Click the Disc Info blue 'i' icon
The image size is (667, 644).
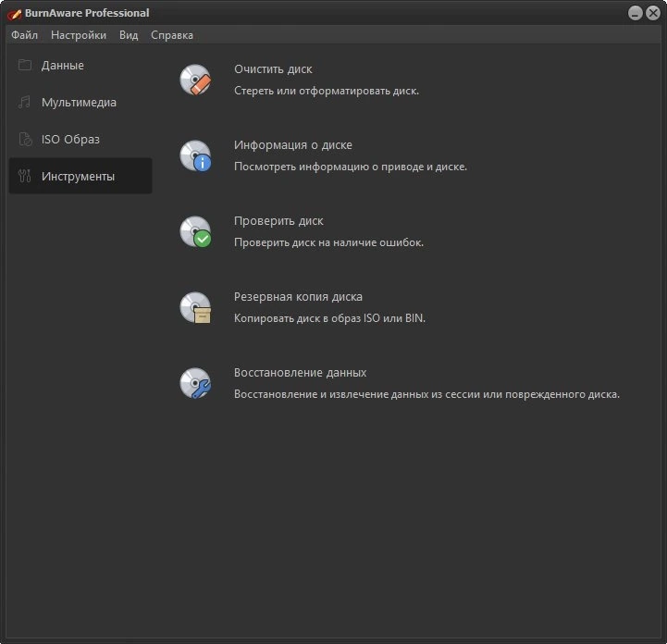click(195, 155)
